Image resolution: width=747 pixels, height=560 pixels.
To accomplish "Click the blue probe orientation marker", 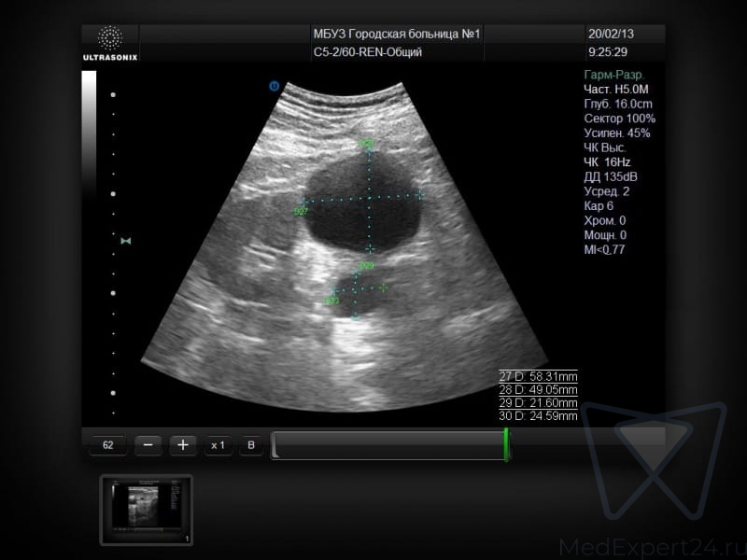I will coord(274,86).
